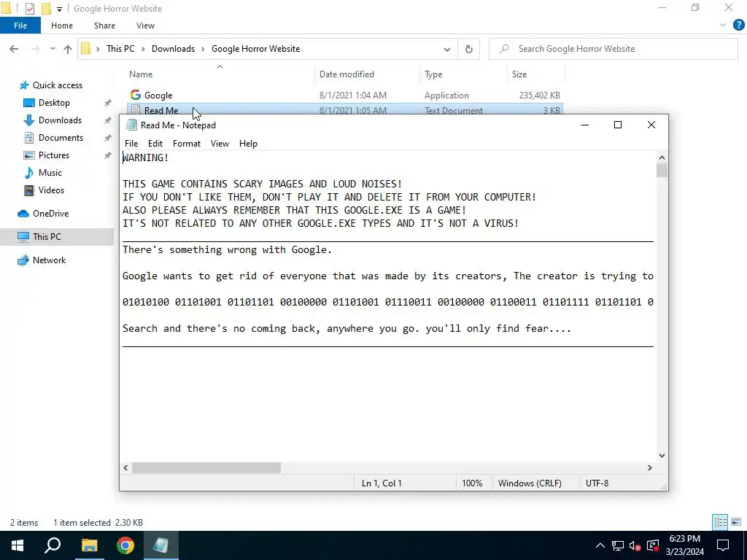Open Downloads in navigation pane
Screen dimensions: 747x560
point(60,120)
